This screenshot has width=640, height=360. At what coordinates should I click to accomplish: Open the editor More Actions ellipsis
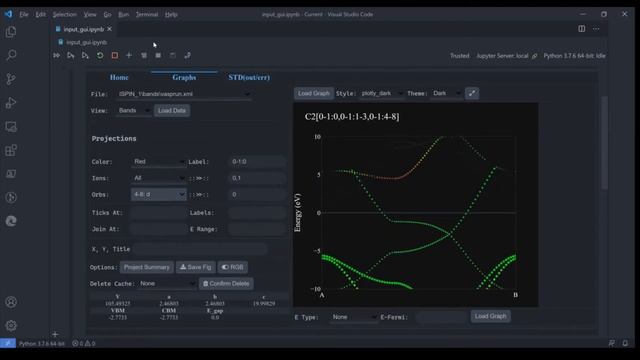[x=596, y=29]
